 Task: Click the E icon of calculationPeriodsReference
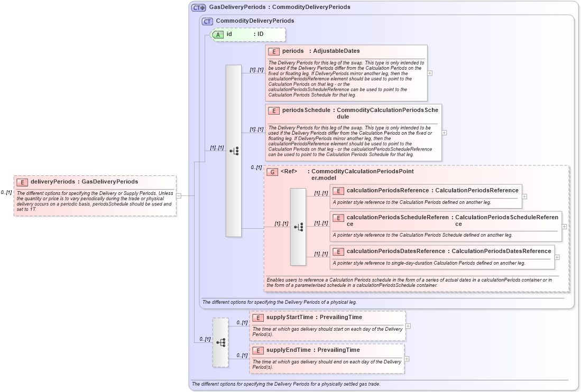[x=338, y=191]
